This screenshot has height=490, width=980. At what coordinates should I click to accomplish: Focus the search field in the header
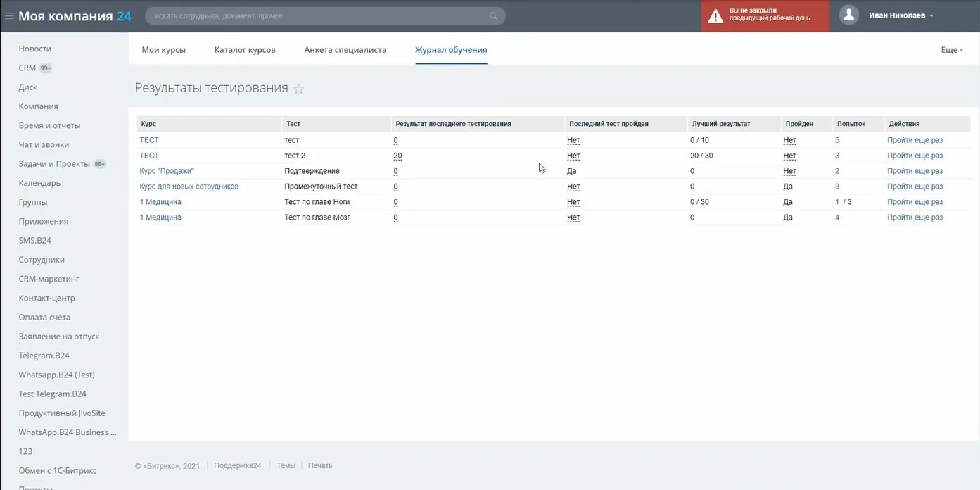pyautogui.click(x=325, y=16)
